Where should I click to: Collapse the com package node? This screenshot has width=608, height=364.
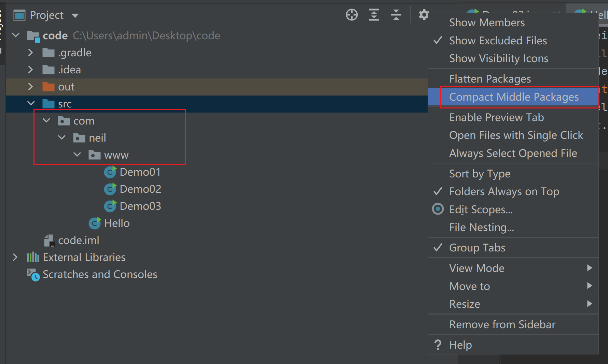[x=46, y=120]
